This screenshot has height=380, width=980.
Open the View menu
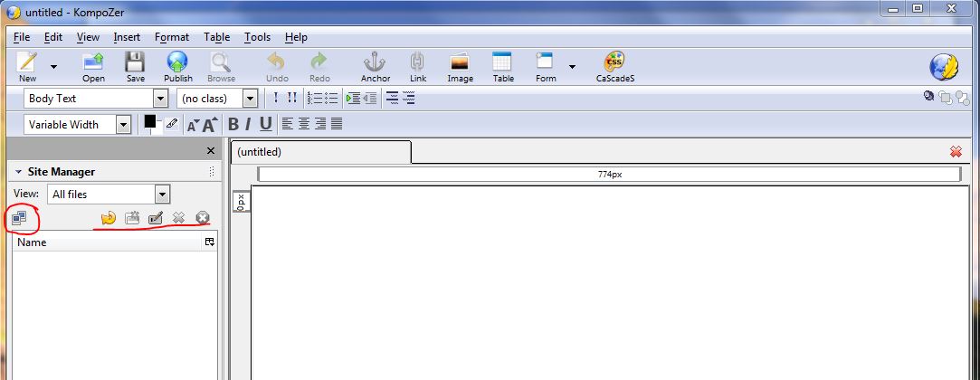click(x=88, y=37)
